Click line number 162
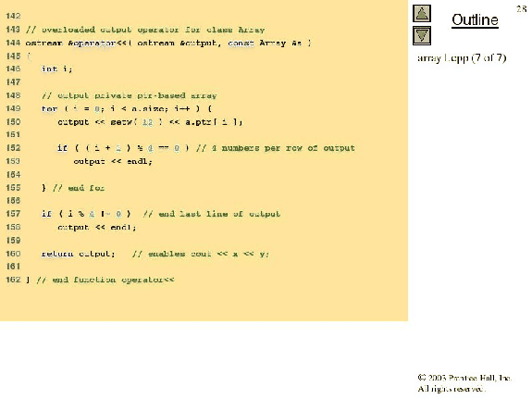Viewport: 532px width, 399px height. [13, 280]
